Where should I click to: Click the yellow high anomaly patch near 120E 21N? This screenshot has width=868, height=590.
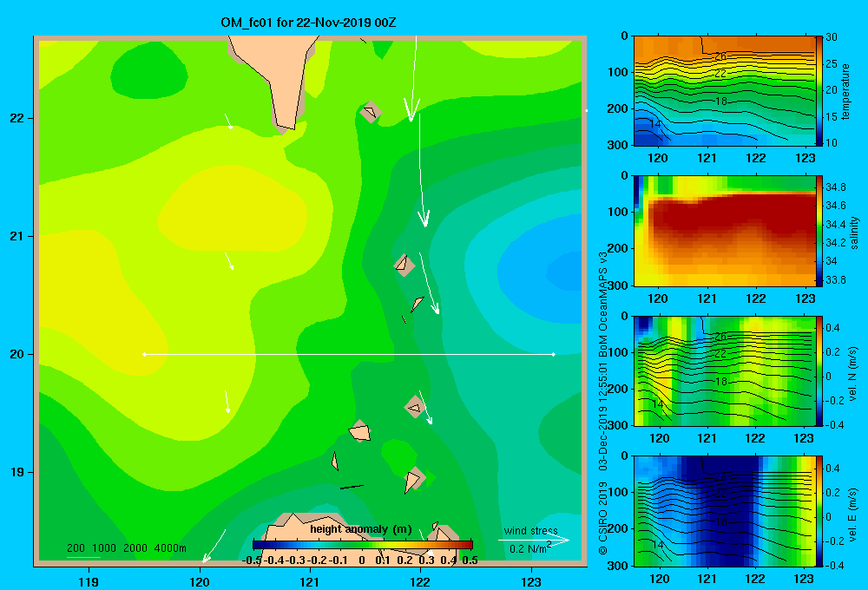233,210
